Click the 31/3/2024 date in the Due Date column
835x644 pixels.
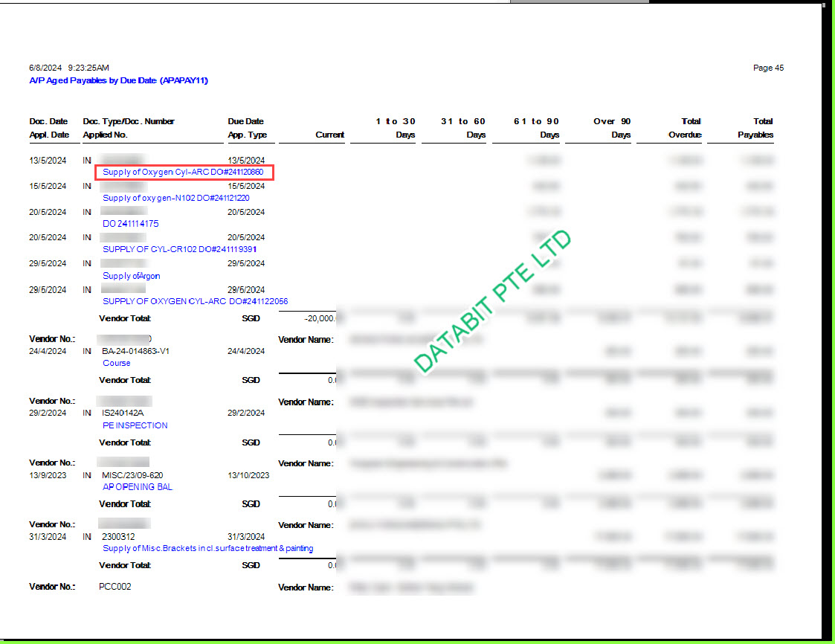point(246,537)
